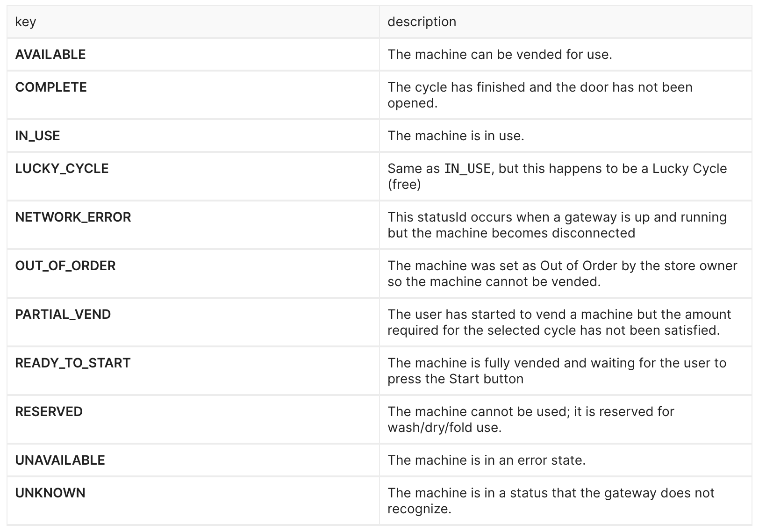Select the READY_TO_START key

73,363
